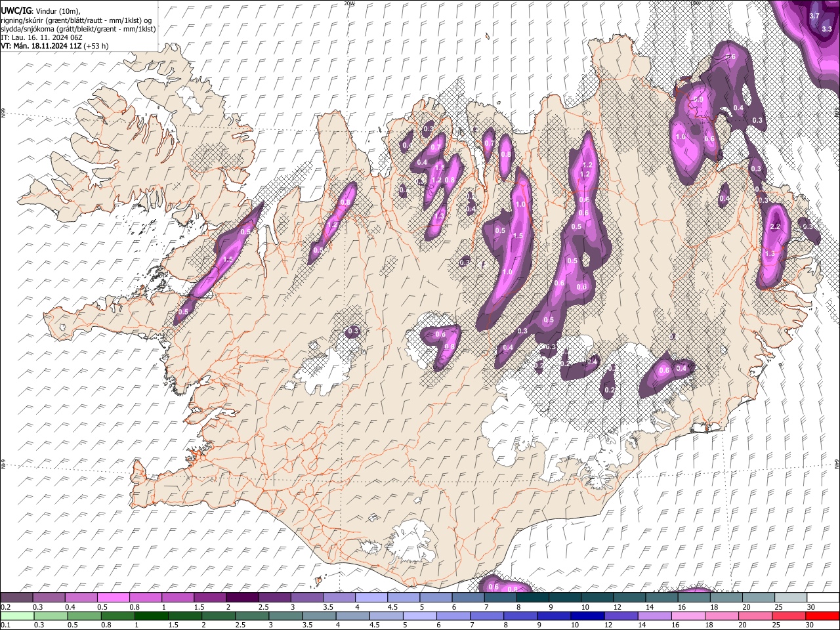Image resolution: width=840 pixels, height=630 pixels.
Task: Select the "18" label in the top legend row
Action: pos(715,607)
